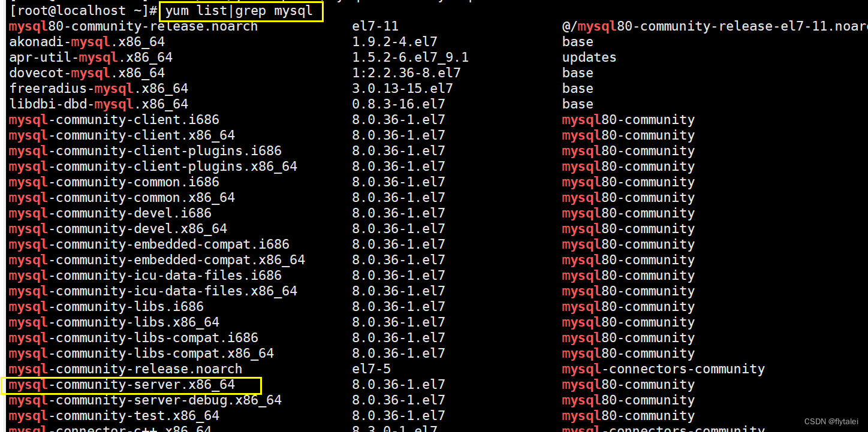Click "mysql-community-libs-compat.i686" package name
The height and width of the screenshot is (432, 868).
point(134,338)
